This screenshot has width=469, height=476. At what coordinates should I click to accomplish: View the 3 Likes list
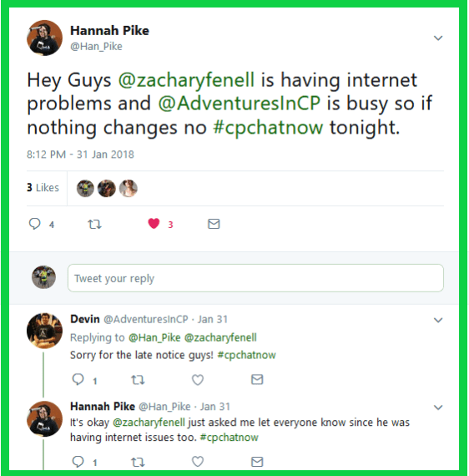43,188
